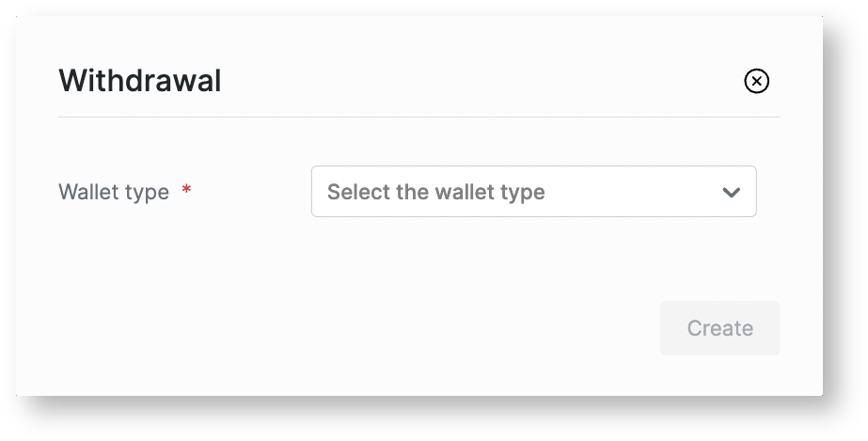
Task: Click the required-field marker beside Wallet type
Action: 186,191
